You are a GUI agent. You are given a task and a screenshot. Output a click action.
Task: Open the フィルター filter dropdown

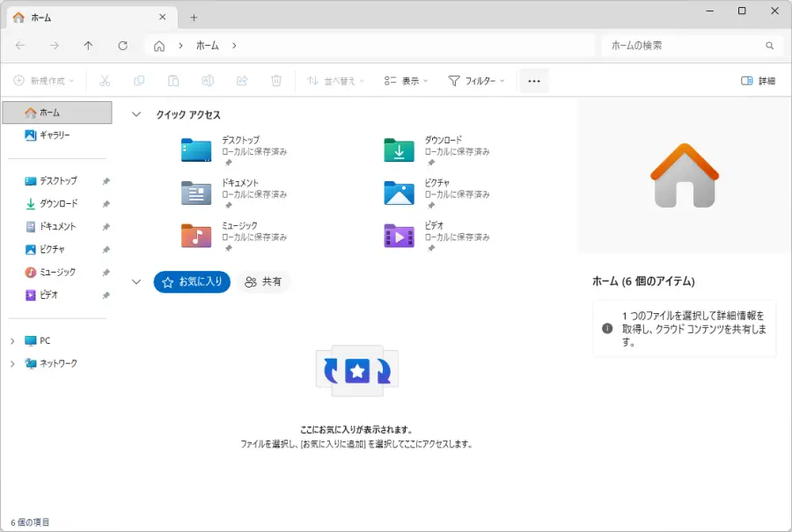(476, 81)
